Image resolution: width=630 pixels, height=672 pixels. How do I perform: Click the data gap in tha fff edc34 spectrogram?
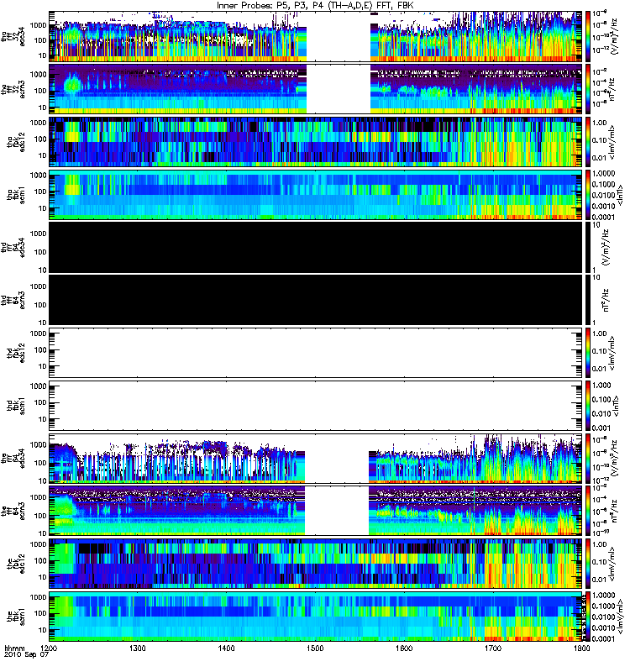[339, 36]
